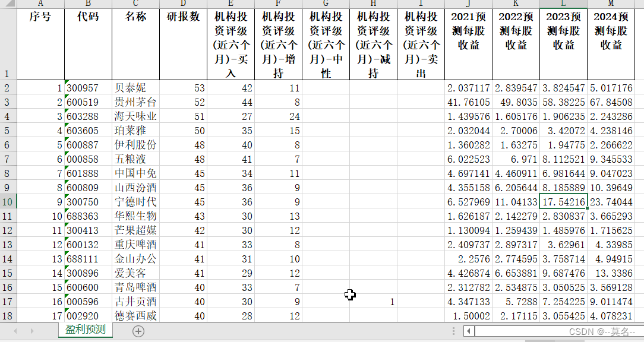Select the cell containing 珀莱雅
The width and height of the screenshot is (644, 342).
click(135, 131)
